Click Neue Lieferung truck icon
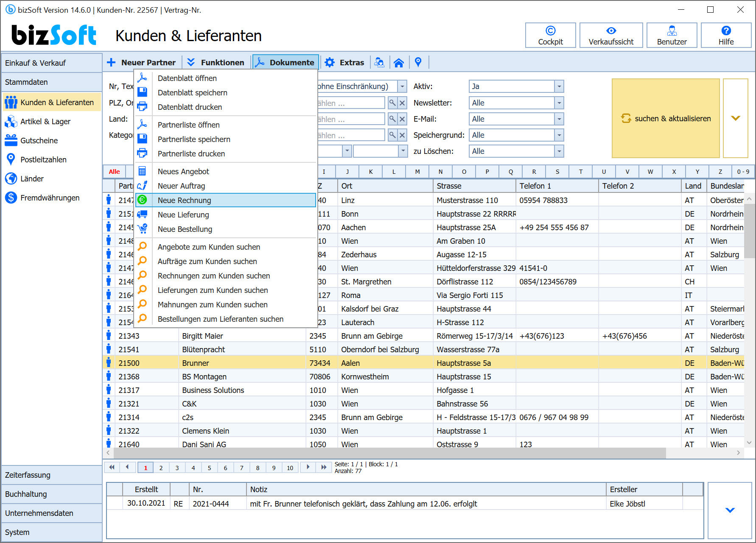Image resolution: width=756 pixels, height=543 pixels. click(143, 214)
